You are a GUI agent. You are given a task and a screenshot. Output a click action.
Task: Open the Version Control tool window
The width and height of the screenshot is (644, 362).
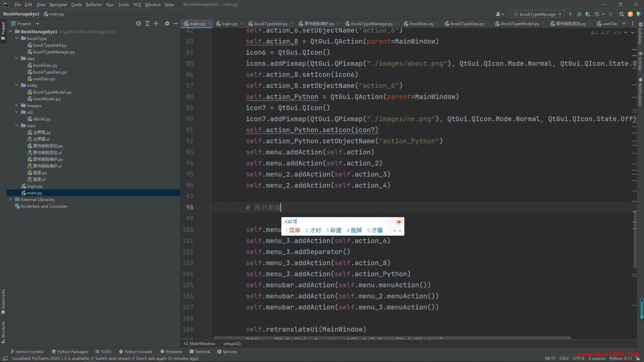point(27,352)
